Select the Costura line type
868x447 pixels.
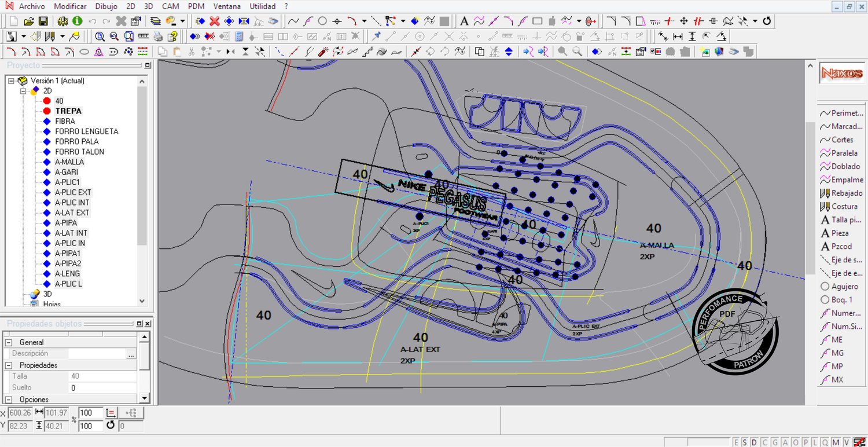[x=844, y=206]
